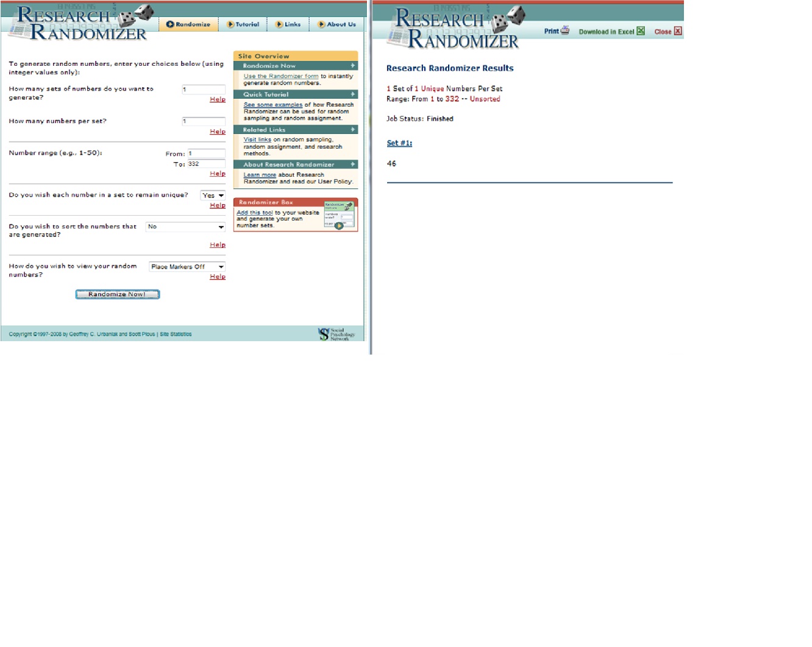812x647 pixels.
Task: Click See some examples link
Action: point(273,105)
